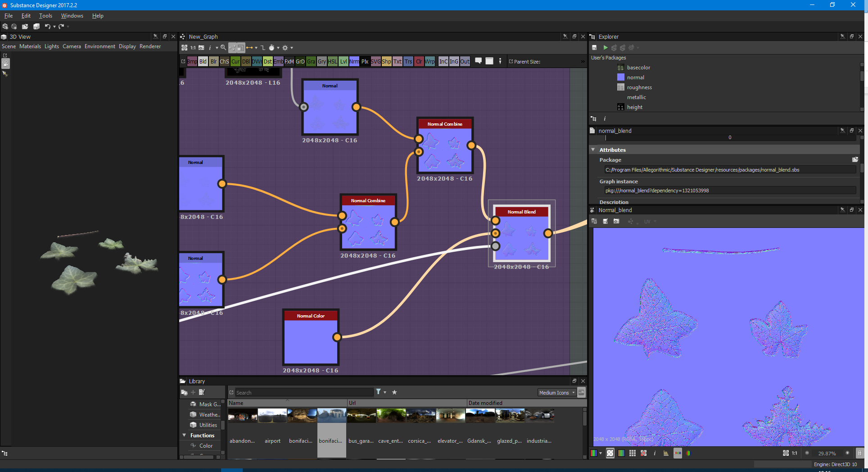
Task: Click the Nrm normal node shortcut
Action: [x=354, y=62]
